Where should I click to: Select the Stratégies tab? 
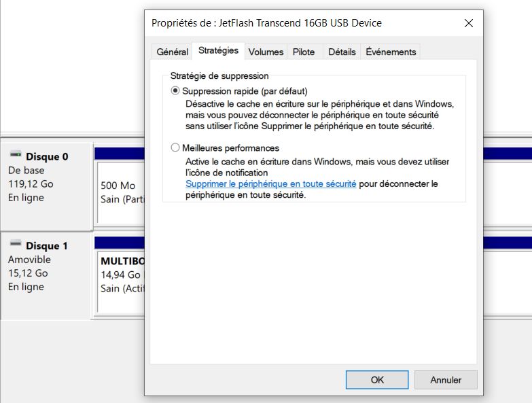[x=218, y=50]
